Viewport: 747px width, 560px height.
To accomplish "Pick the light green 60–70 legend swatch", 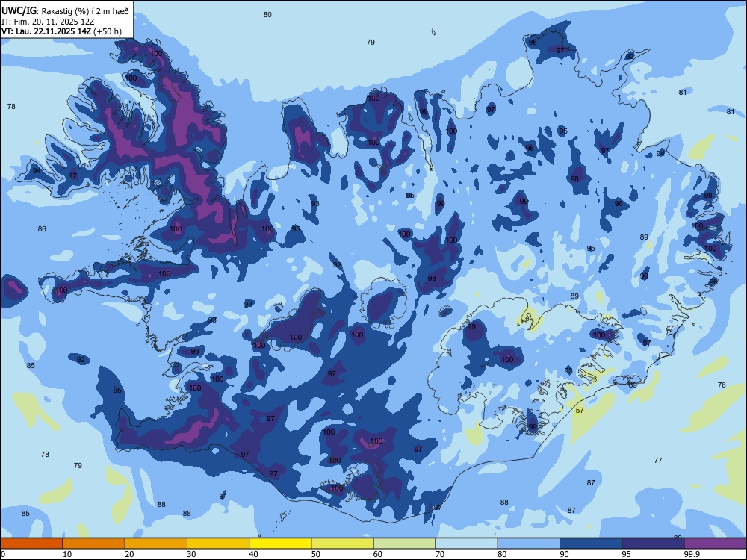I will pos(404,544).
